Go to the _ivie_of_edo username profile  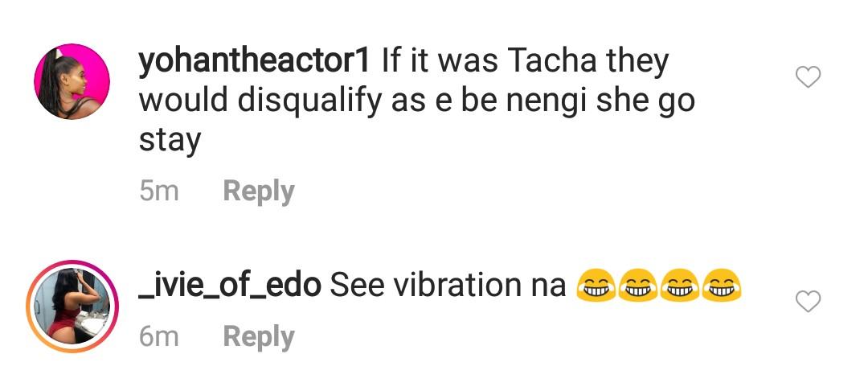pos(230,285)
